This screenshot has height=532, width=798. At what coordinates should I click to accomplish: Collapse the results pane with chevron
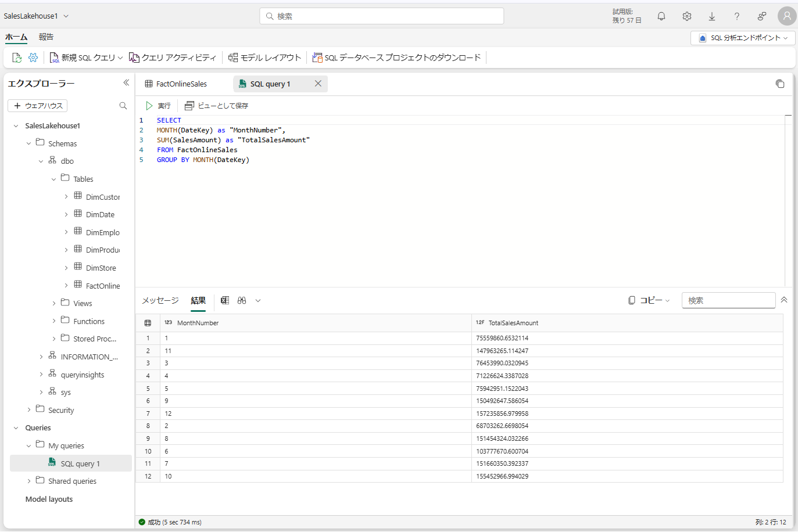tap(784, 300)
